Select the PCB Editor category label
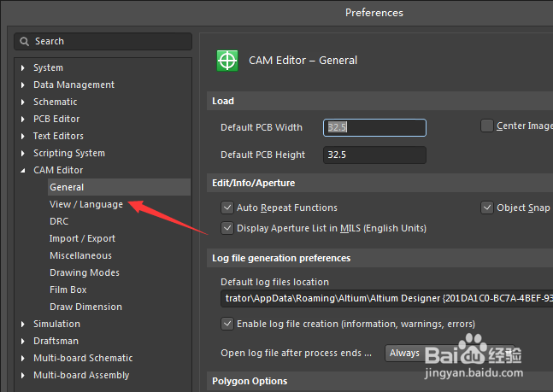 (x=56, y=120)
